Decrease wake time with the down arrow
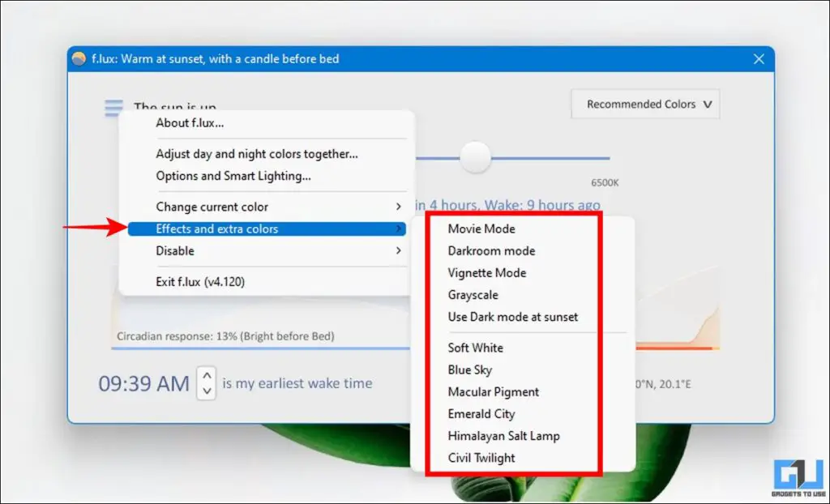Image resolution: width=830 pixels, height=504 pixels. (x=207, y=391)
